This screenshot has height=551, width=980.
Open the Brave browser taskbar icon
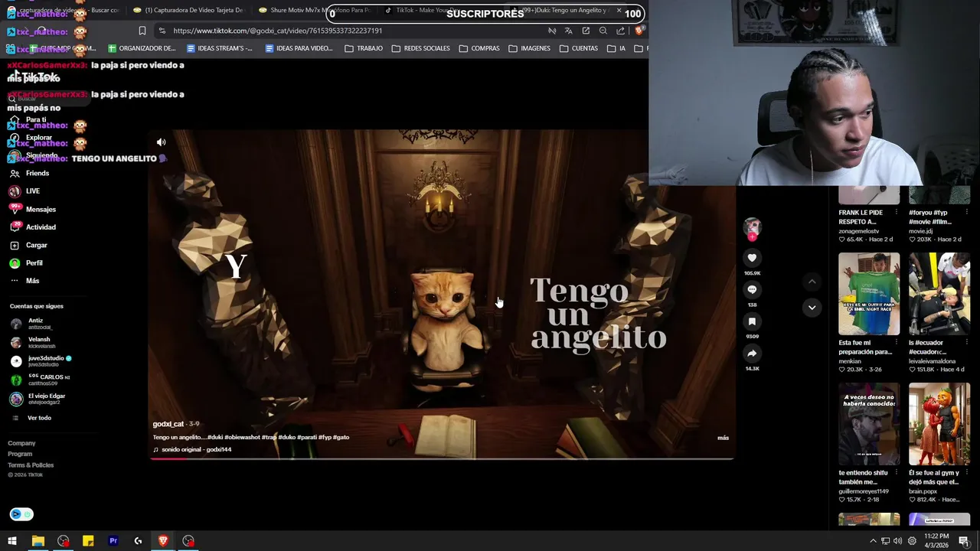(x=163, y=541)
